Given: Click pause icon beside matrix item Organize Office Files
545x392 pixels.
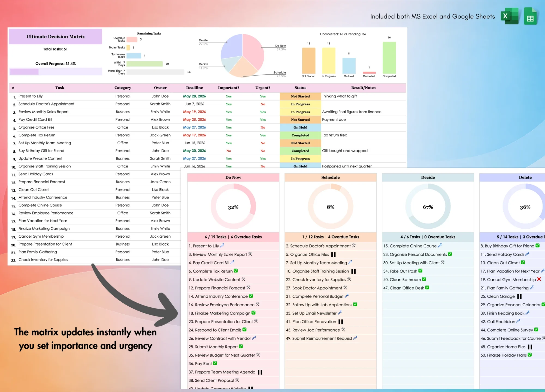Looking at the screenshot, I should click(x=333, y=255).
